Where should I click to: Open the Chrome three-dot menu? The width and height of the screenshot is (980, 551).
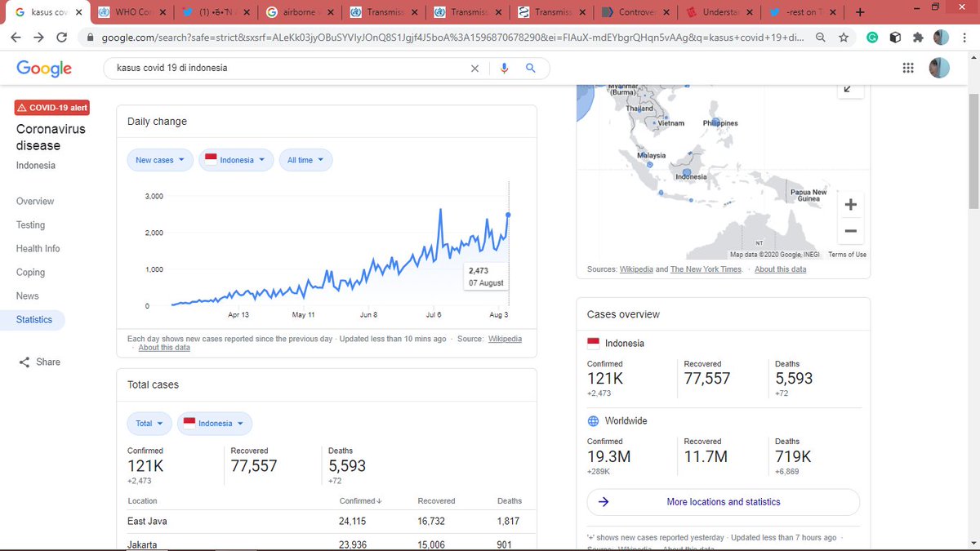pyautogui.click(x=964, y=38)
